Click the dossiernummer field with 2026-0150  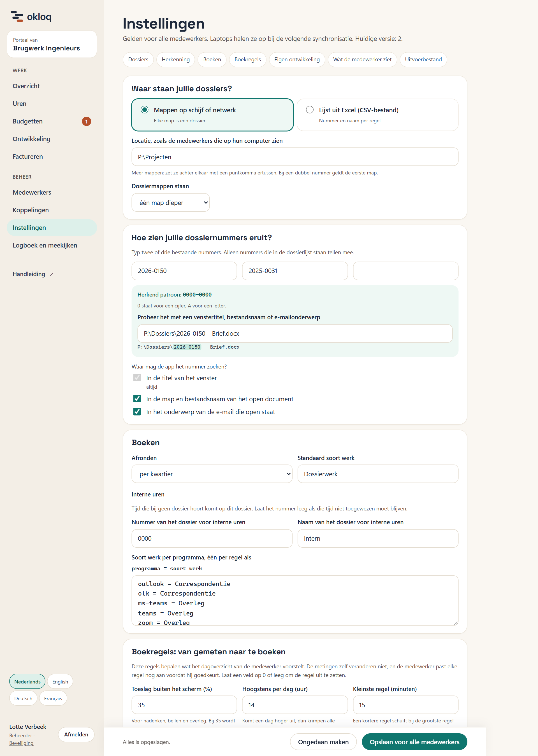[x=184, y=271]
